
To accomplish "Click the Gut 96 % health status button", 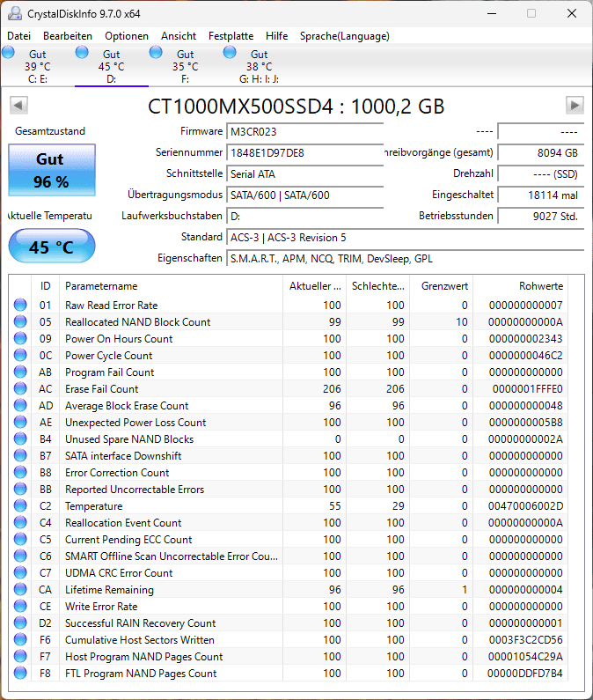I will coord(52,170).
